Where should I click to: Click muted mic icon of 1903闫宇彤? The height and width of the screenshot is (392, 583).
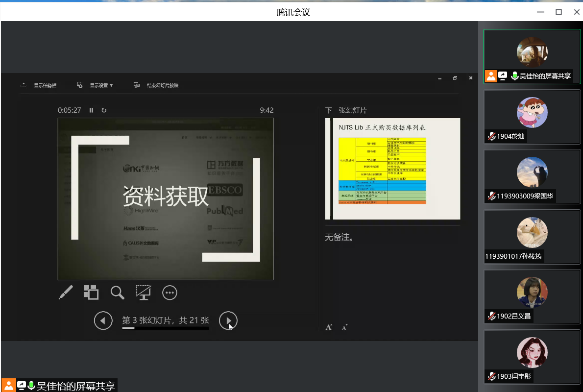coord(491,376)
